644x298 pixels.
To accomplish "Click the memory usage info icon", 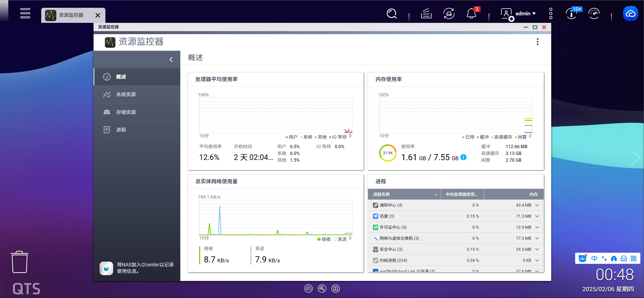I will pyautogui.click(x=463, y=157).
